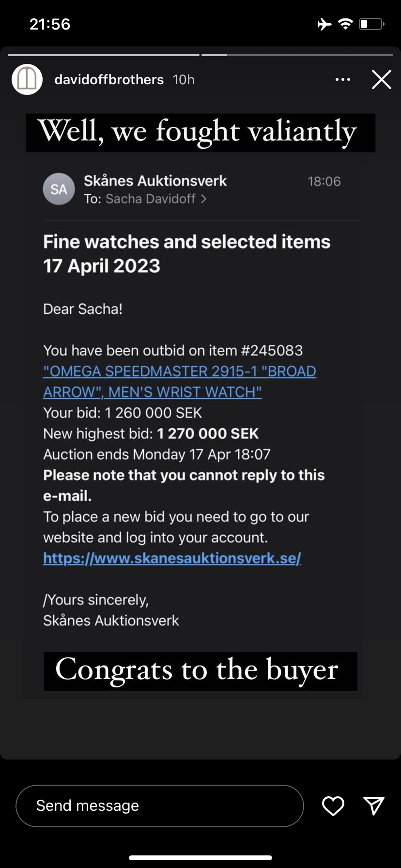Open the davidoffbrothers profile avatar
The image size is (401, 868).
[27, 79]
